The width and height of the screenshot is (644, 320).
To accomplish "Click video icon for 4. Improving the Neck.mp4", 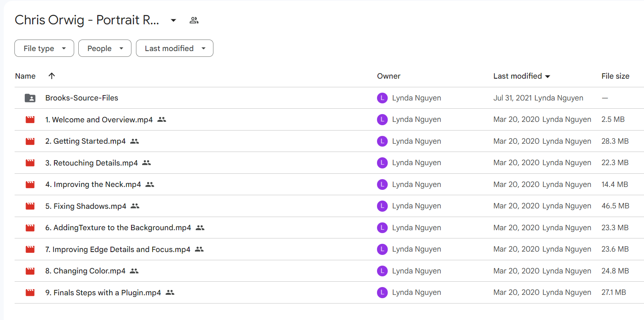I will coord(30,185).
